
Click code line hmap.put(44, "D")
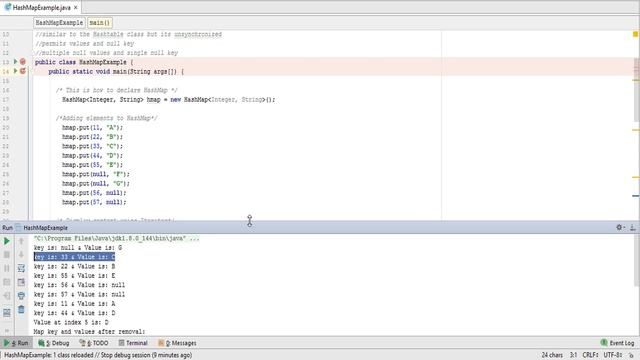point(92,156)
